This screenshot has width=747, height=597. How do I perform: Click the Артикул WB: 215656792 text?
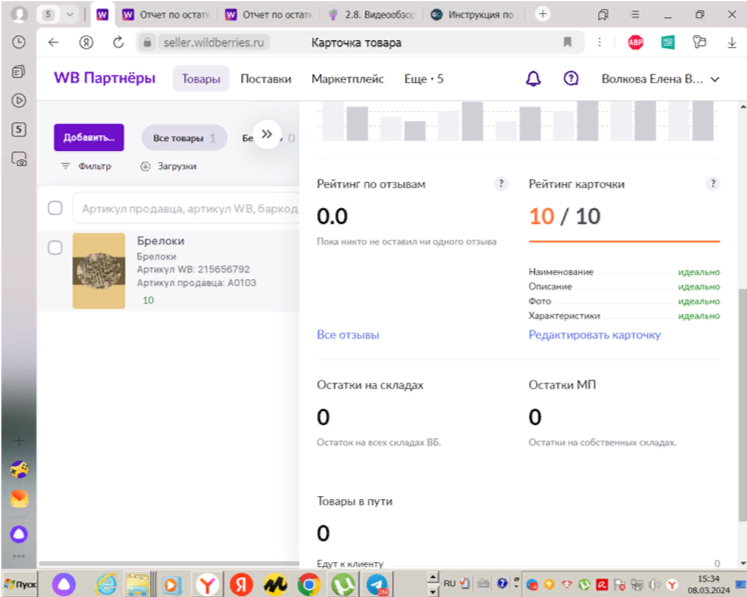click(x=193, y=269)
